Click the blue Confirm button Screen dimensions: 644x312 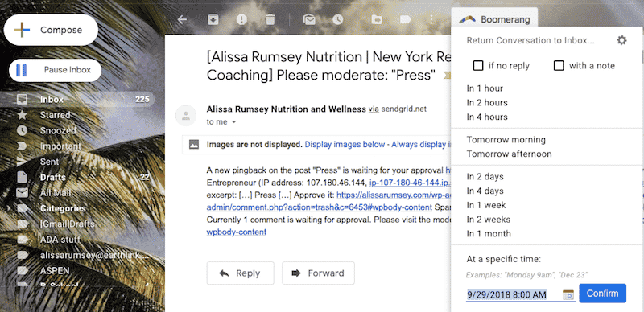[x=602, y=294]
